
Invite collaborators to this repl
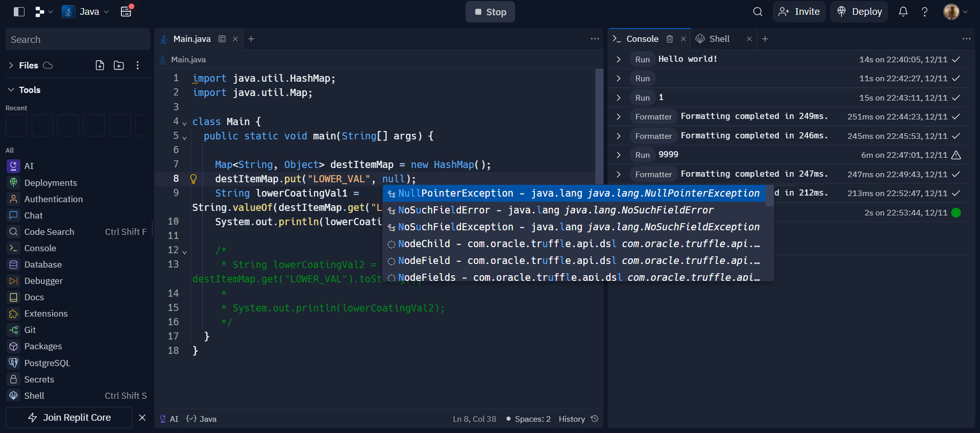coord(799,12)
